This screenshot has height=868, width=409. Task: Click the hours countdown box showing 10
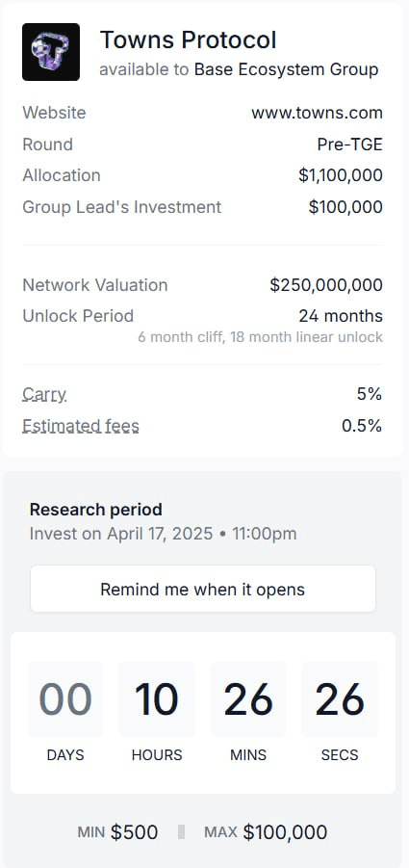coord(157,699)
